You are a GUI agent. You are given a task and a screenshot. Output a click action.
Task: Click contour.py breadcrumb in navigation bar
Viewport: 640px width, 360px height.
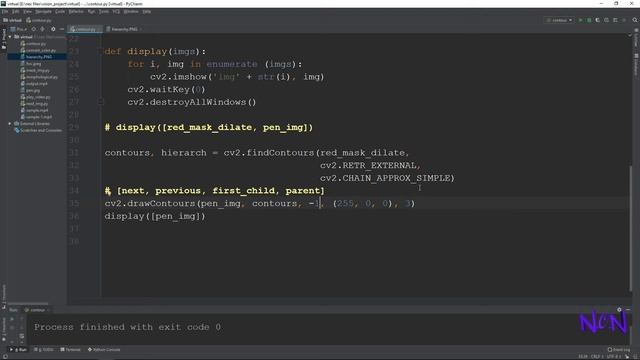pos(39,20)
